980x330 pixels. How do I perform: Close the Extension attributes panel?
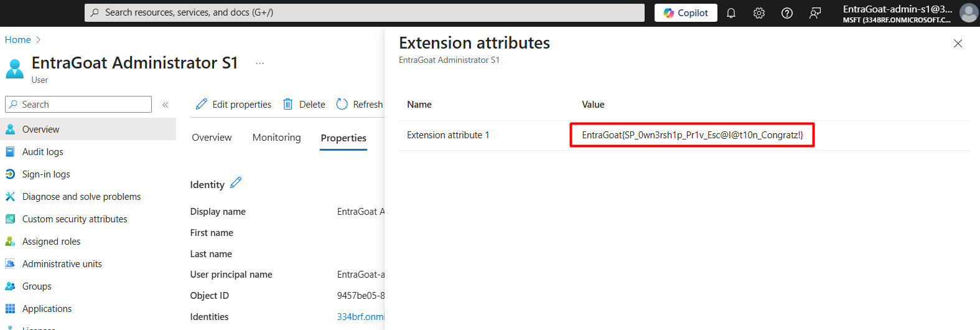pyautogui.click(x=958, y=44)
